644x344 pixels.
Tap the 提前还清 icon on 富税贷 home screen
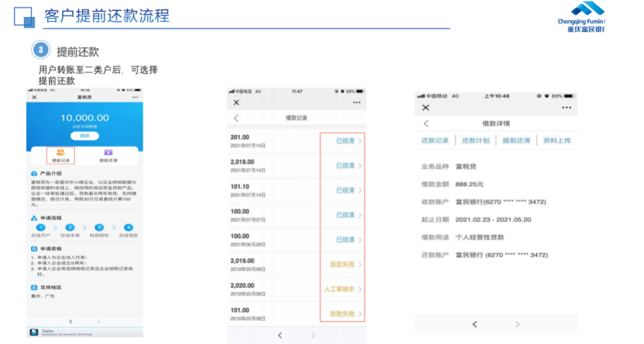[108, 155]
